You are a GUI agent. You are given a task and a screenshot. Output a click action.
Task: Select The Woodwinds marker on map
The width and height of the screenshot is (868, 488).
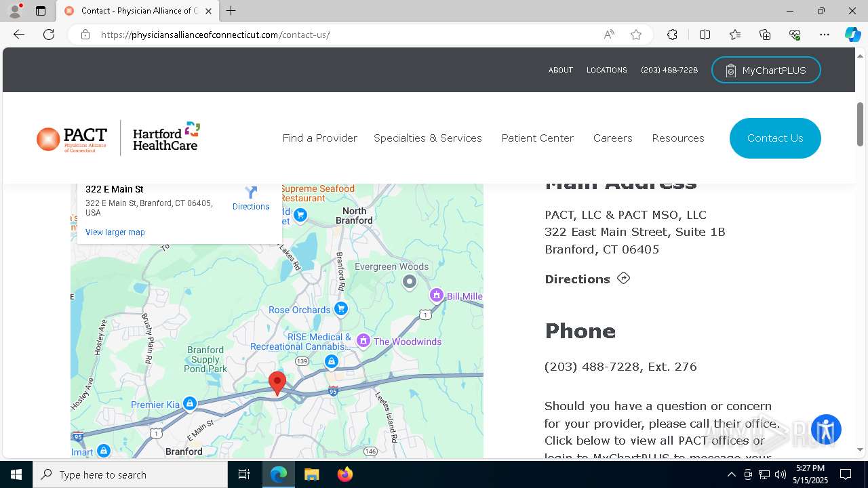coord(363,341)
